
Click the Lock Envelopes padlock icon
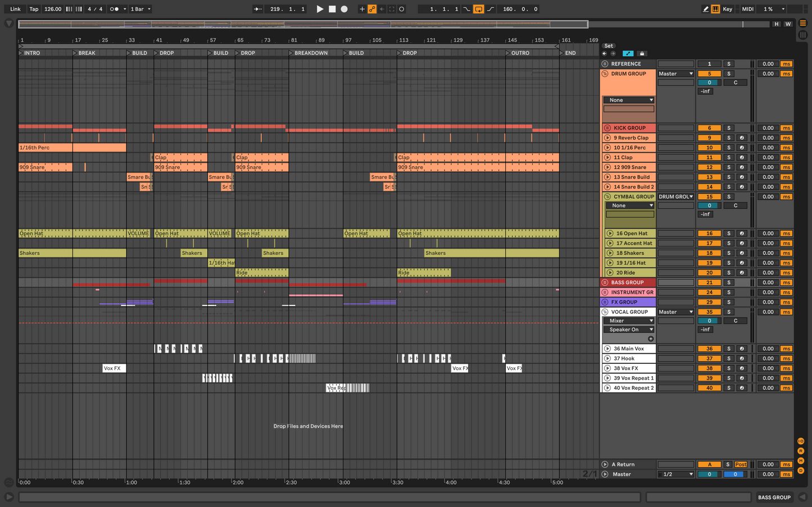(x=642, y=54)
